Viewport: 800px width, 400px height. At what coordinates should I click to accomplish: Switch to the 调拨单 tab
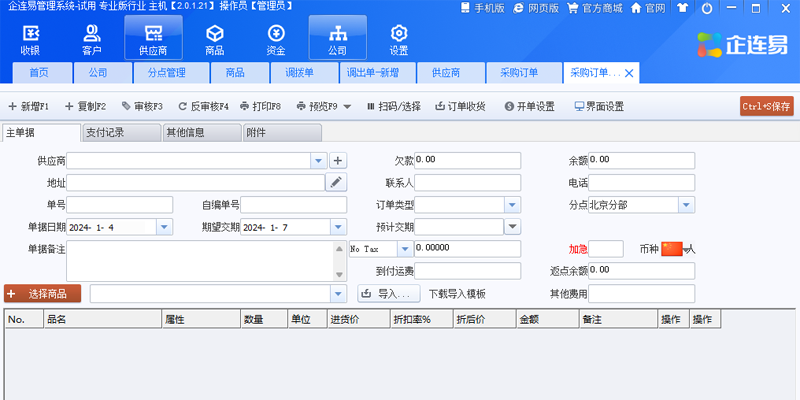(x=304, y=73)
